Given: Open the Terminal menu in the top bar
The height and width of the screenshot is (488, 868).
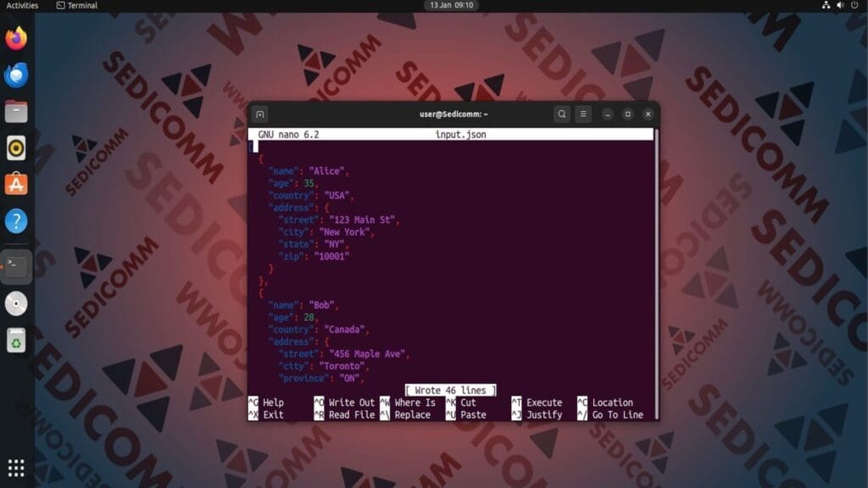Looking at the screenshot, I should pyautogui.click(x=81, y=5).
